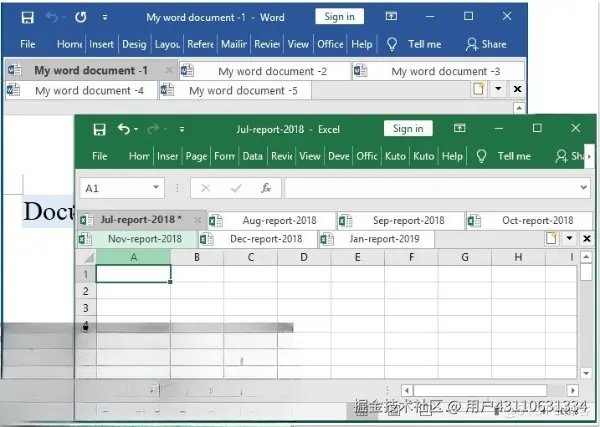Click close X on Word tab bar
This screenshot has width=600, height=427.
[x=517, y=89]
